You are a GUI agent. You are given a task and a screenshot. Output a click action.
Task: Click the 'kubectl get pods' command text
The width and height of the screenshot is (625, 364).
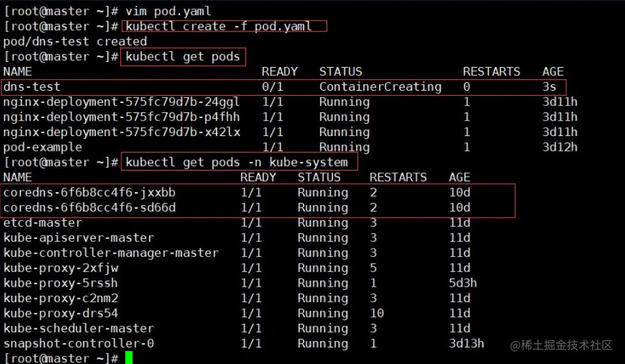[183, 57]
